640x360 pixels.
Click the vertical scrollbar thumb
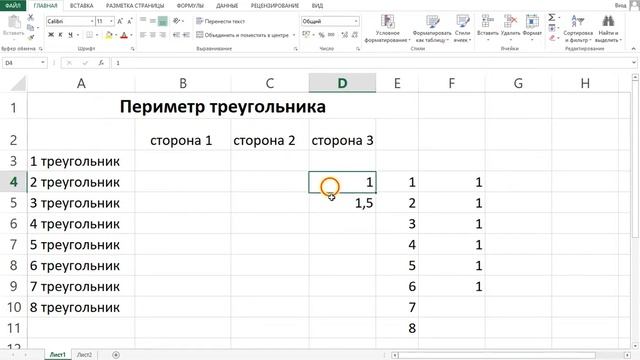(635, 159)
